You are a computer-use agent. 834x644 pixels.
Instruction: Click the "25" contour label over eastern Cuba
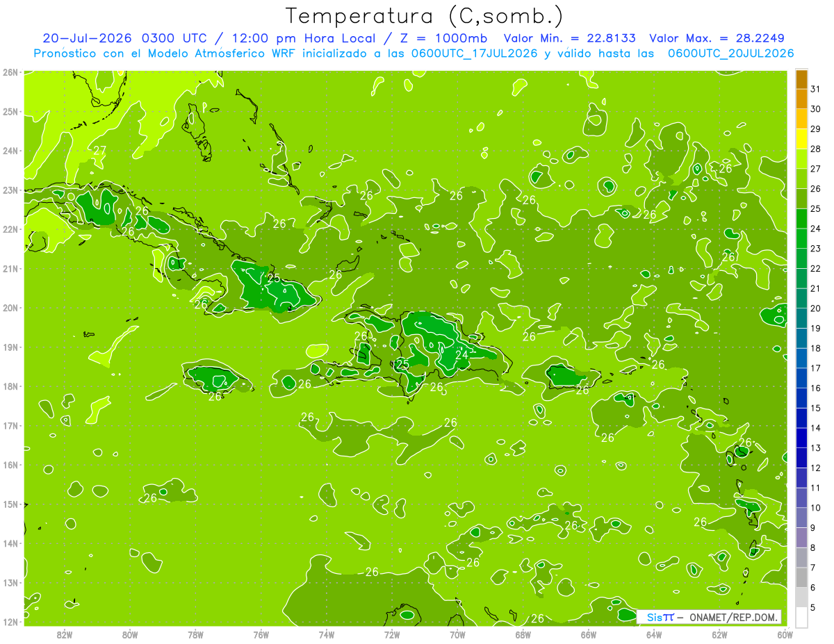click(274, 278)
